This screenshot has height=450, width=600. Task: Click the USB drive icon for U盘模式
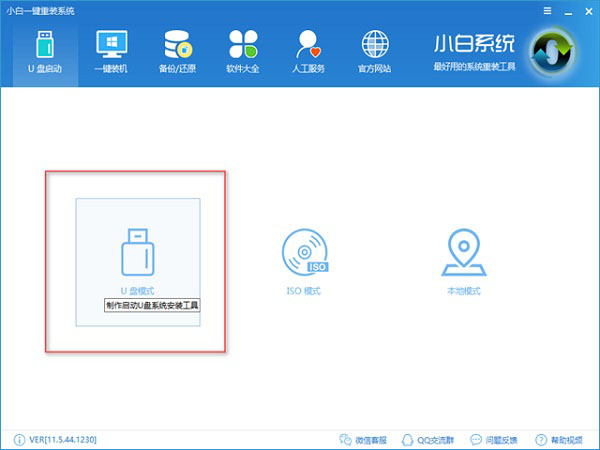coord(138,252)
